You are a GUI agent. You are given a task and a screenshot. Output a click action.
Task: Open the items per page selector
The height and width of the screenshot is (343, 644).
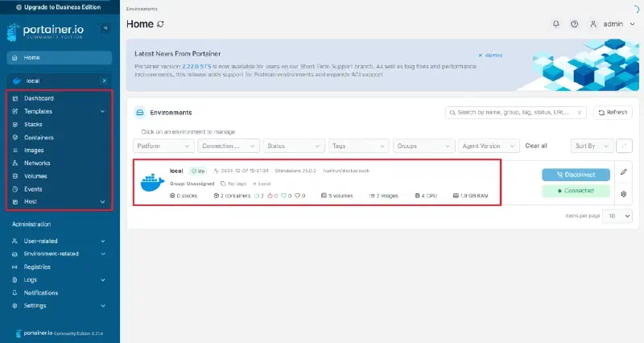(x=617, y=216)
